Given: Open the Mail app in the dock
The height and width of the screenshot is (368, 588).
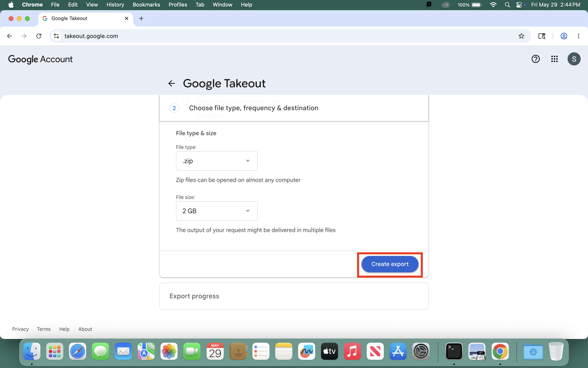Looking at the screenshot, I should [x=123, y=351].
